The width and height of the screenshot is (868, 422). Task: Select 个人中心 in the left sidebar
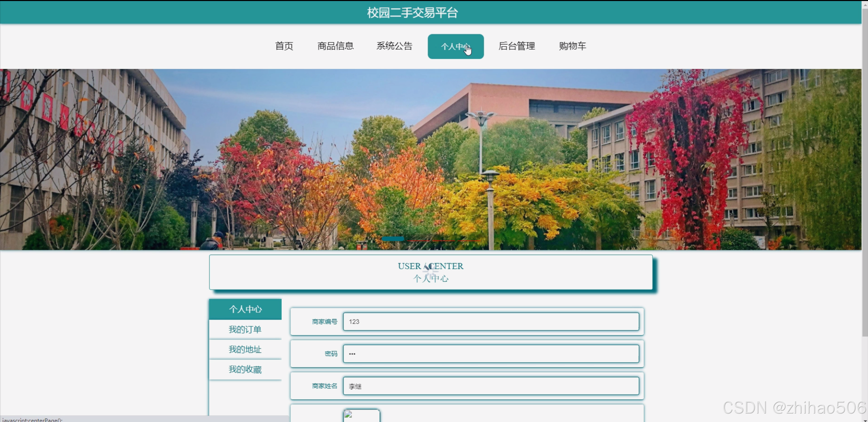tap(245, 309)
